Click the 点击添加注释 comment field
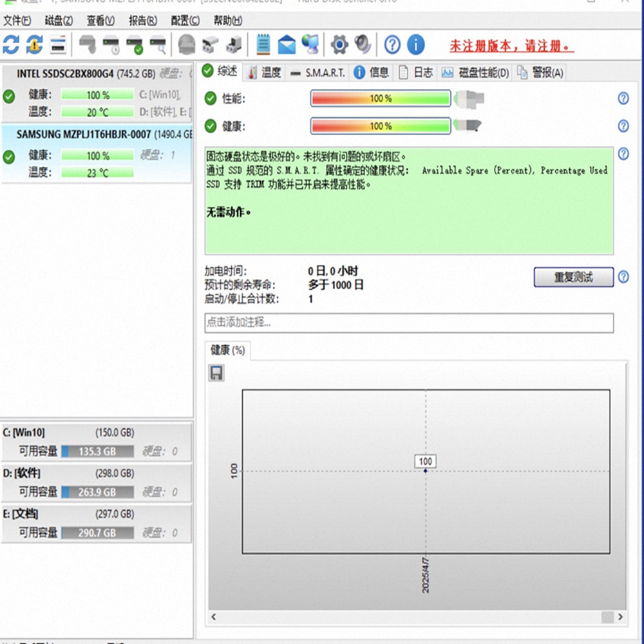This screenshot has height=644, width=644. click(x=409, y=323)
